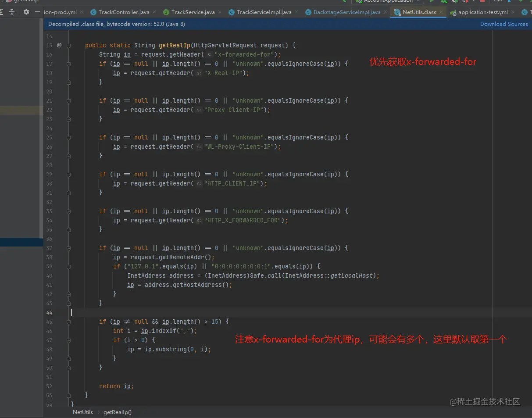Collapse all in project panel
Viewport: 532px width, 418px height.
[12, 12]
